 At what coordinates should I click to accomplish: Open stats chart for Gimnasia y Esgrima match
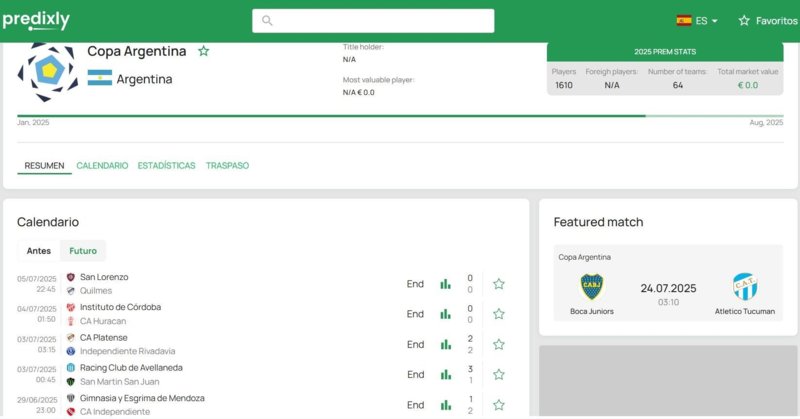pos(445,405)
